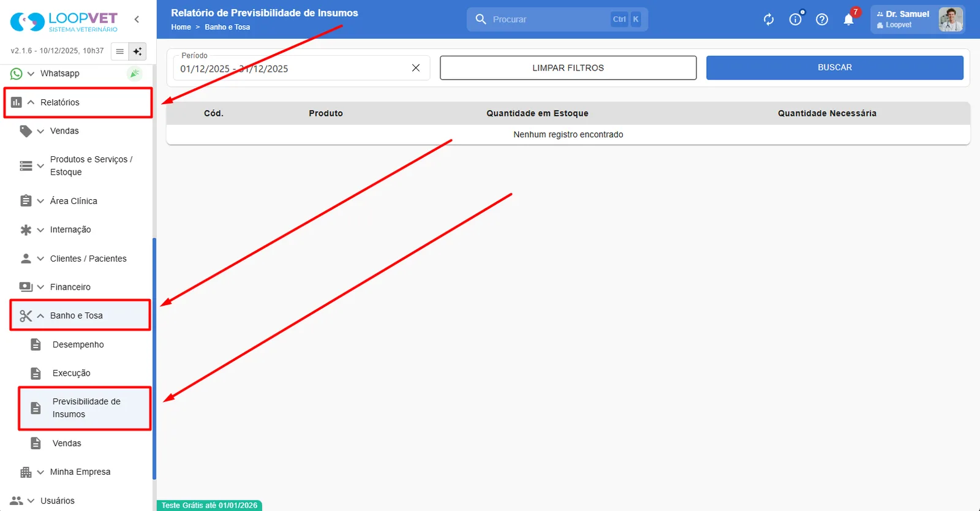Click the magnifier search icon

(x=481, y=20)
